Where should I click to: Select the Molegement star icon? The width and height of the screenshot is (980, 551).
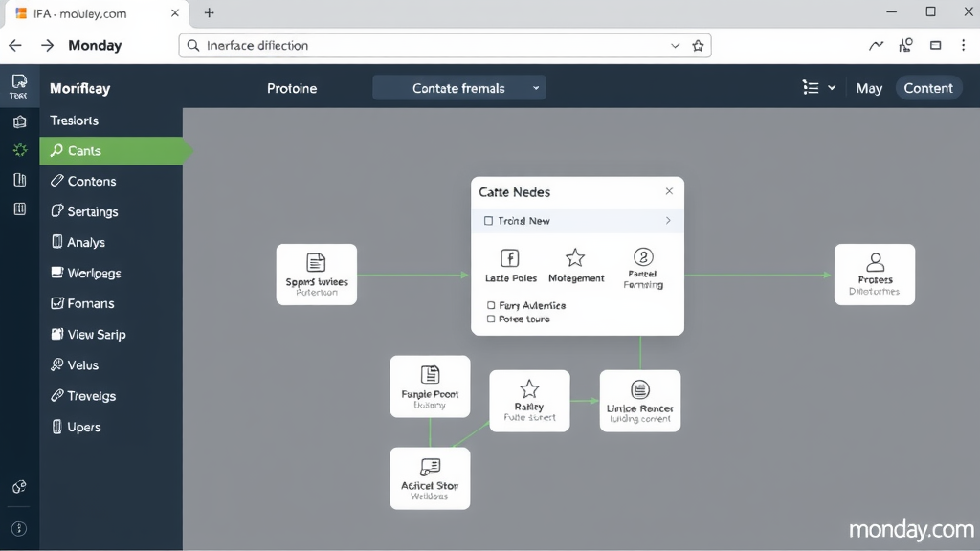tap(575, 258)
